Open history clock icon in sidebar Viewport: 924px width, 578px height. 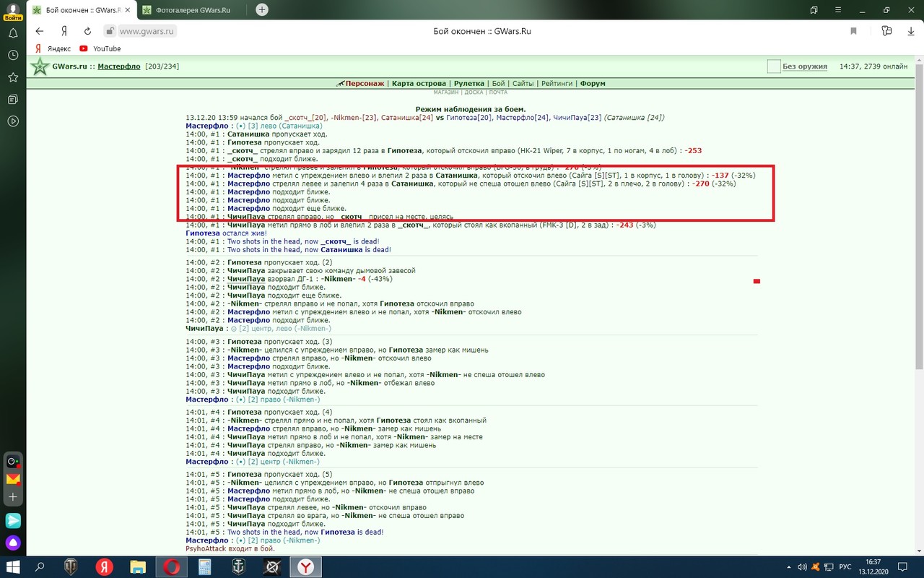(x=13, y=55)
